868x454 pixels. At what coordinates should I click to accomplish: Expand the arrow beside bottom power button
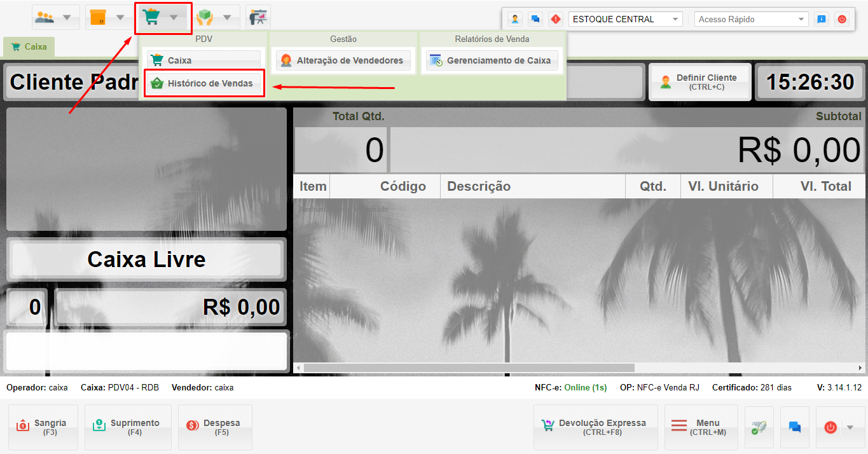coord(850,427)
